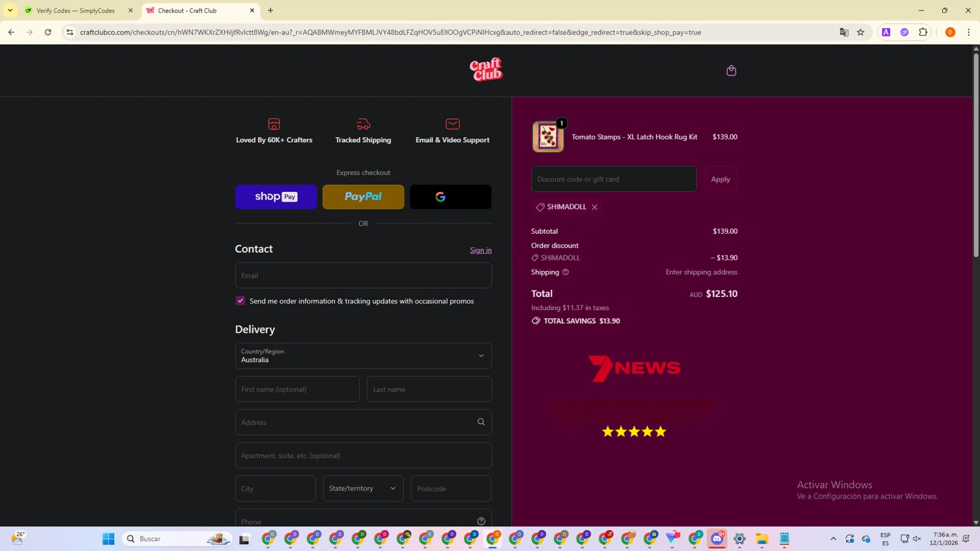The width and height of the screenshot is (980, 551).
Task: Open the browser extensions puzzle icon
Action: [923, 32]
